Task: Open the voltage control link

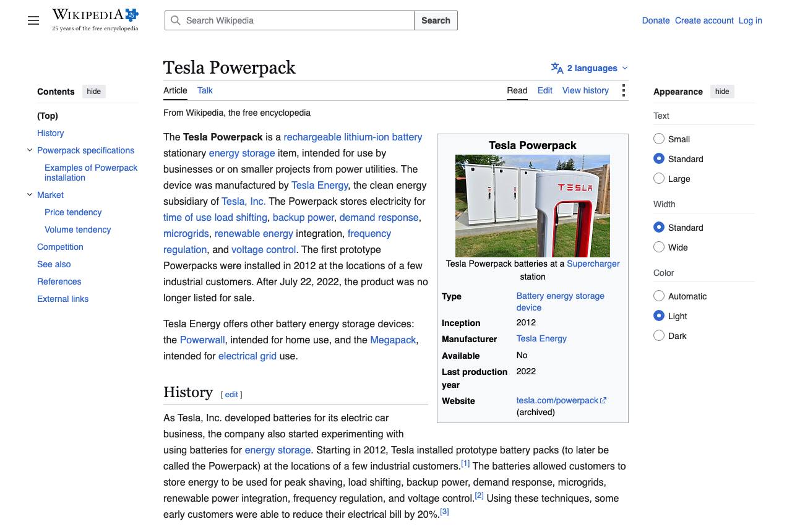Action: [264, 250]
